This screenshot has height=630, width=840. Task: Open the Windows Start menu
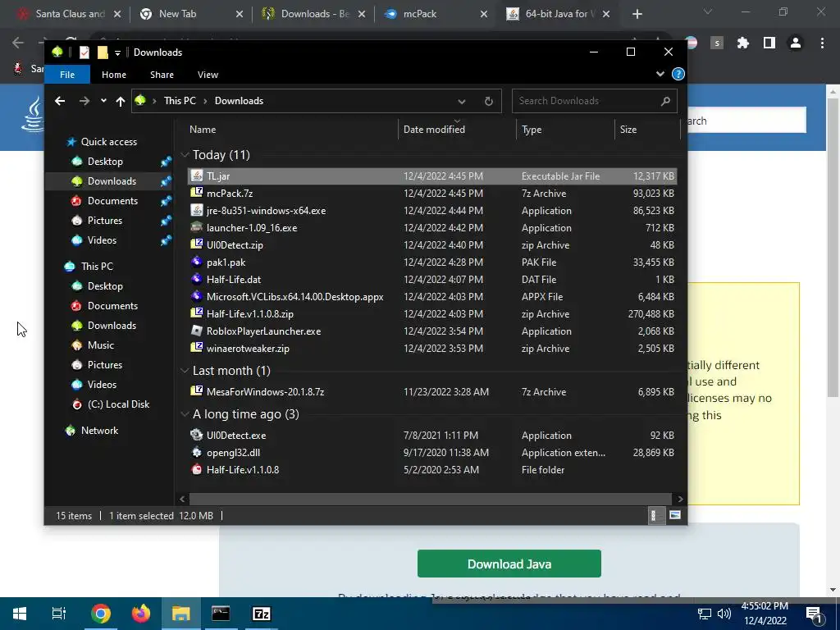[20, 614]
